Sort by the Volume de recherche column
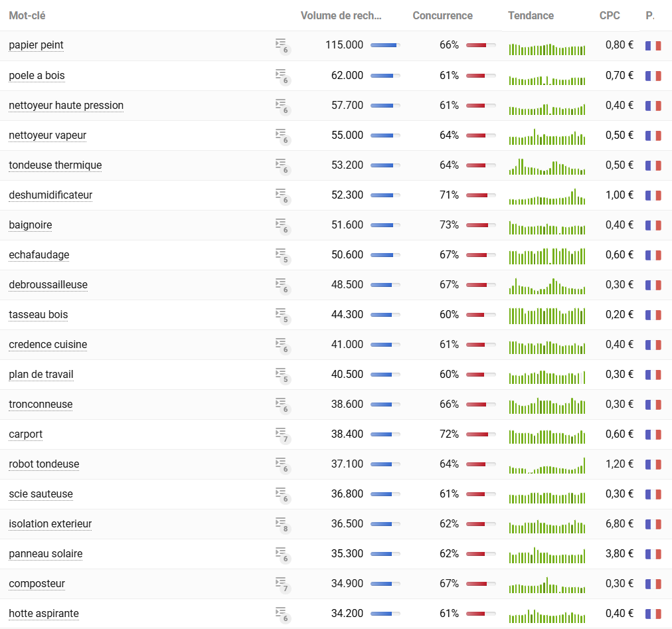 tap(341, 16)
